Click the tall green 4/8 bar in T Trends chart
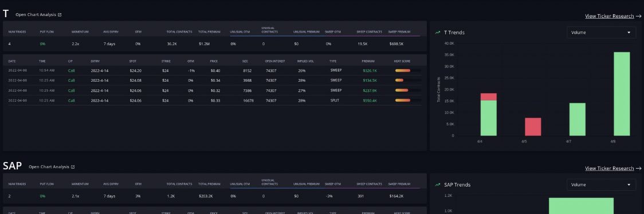Screen dimensions: 644x214 point(622,94)
